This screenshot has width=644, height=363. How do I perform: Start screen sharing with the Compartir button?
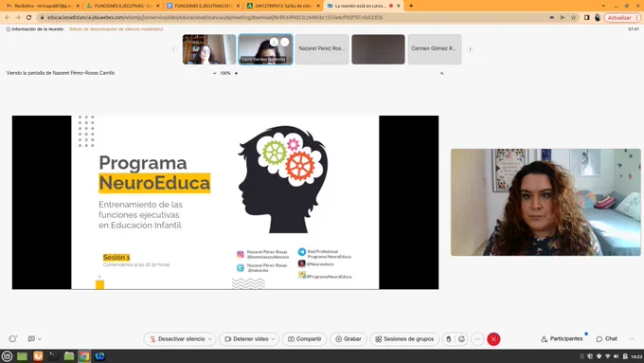tap(304, 339)
